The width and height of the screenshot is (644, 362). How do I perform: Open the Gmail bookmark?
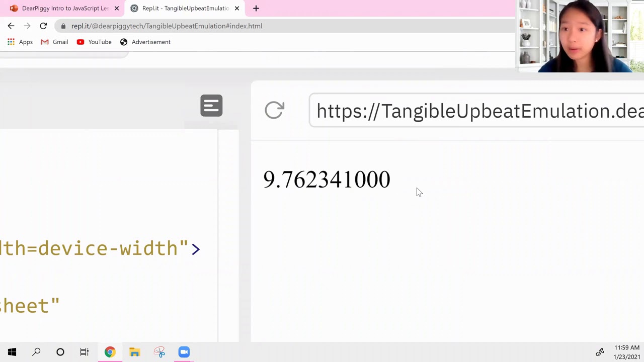(54, 42)
